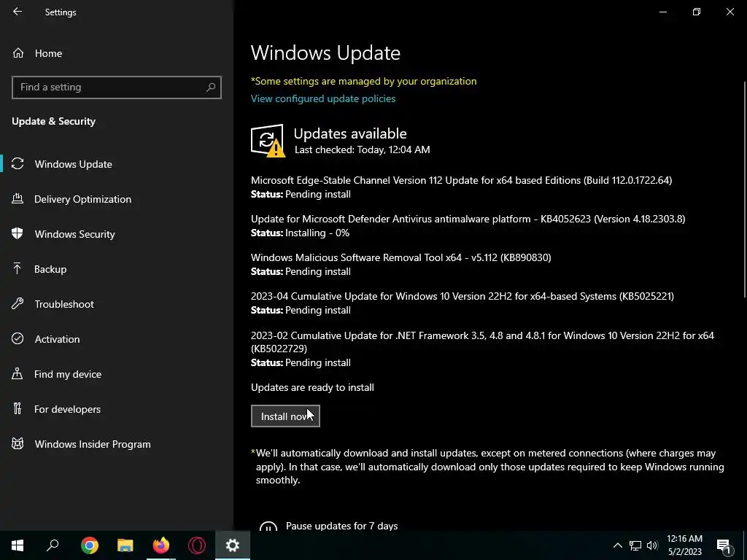Click the pause icon beside Pause updates
This screenshot has width=747, height=560.
(x=268, y=527)
